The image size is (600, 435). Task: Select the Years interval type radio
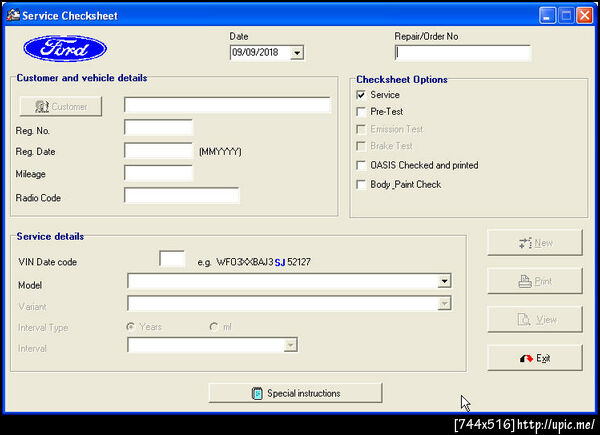[x=130, y=327]
